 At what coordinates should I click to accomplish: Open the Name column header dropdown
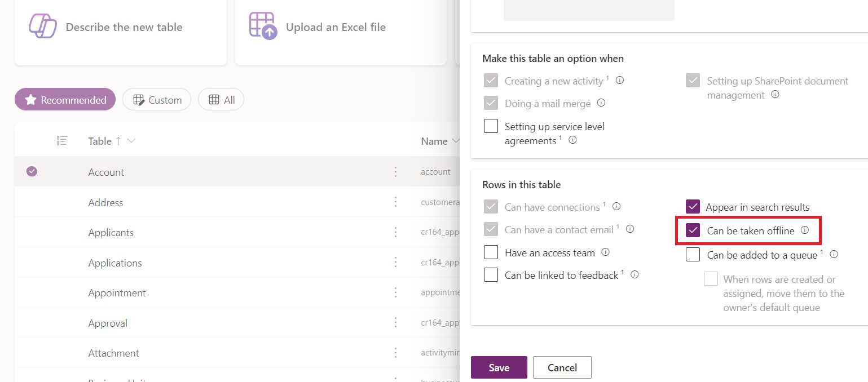click(455, 141)
